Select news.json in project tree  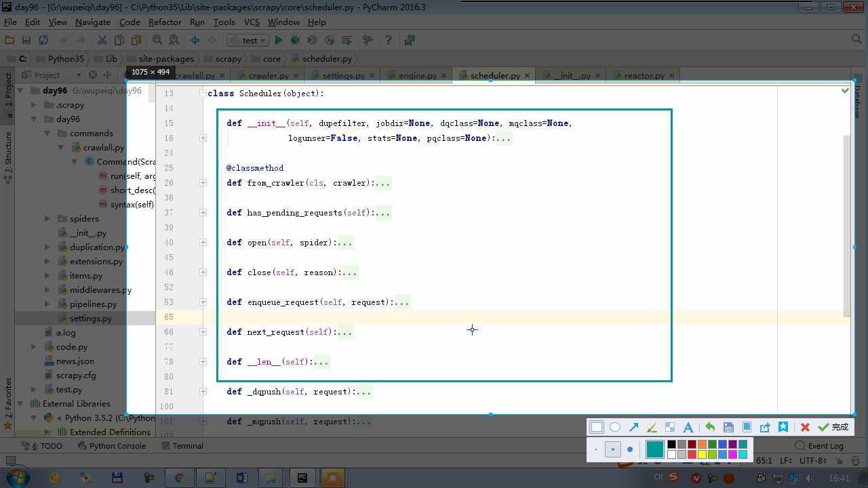tap(75, 361)
